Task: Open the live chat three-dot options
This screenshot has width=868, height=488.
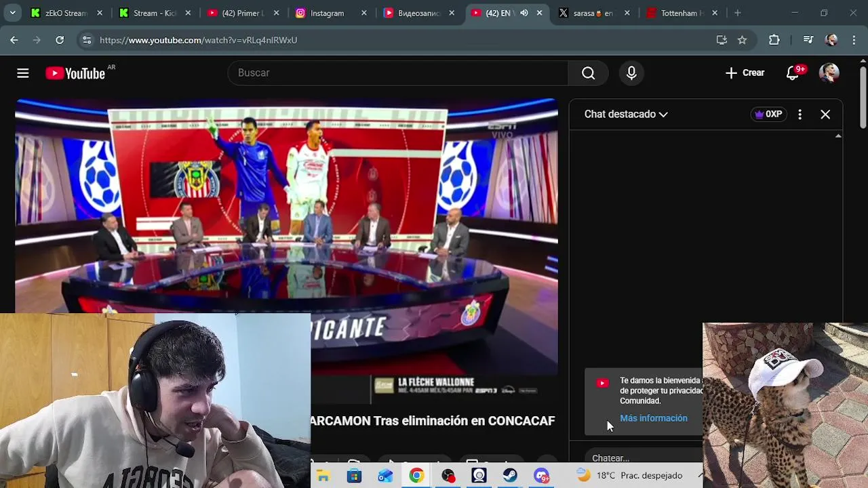Action: click(800, 115)
